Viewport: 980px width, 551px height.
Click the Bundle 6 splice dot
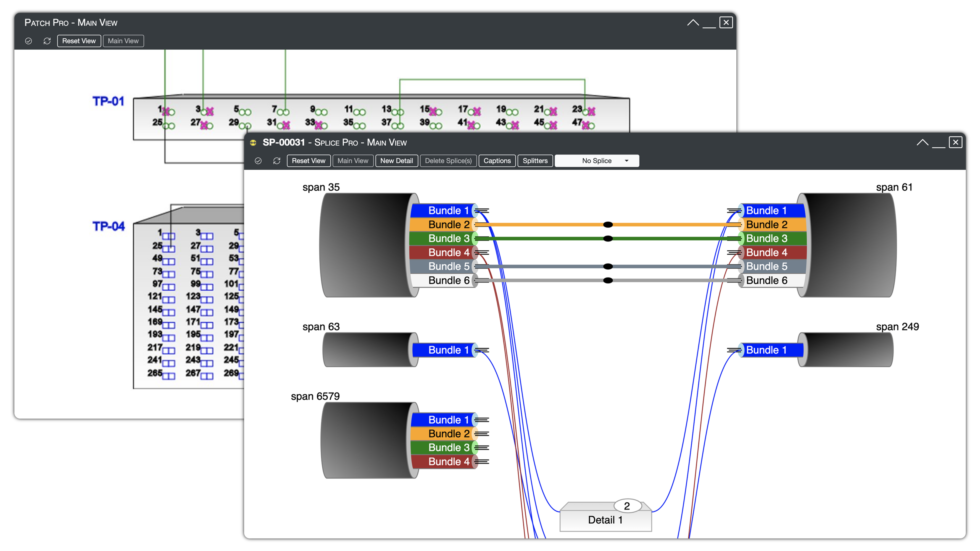coord(608,281)
